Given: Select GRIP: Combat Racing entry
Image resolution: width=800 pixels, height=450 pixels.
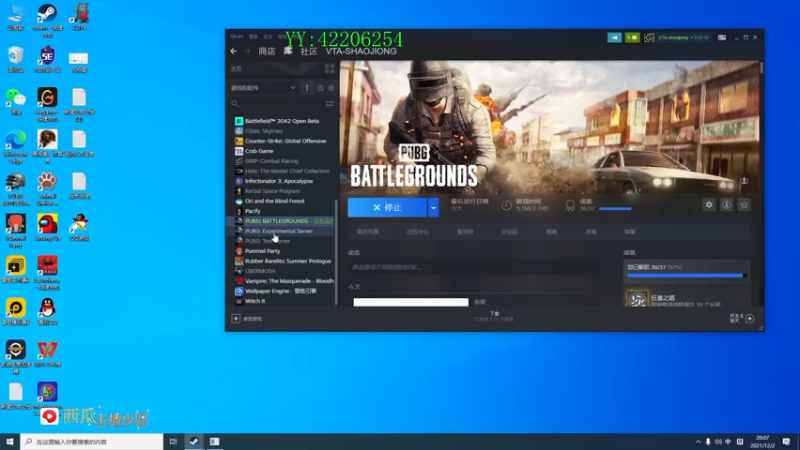Looking at the screenshot, I should tap(271, 161).
